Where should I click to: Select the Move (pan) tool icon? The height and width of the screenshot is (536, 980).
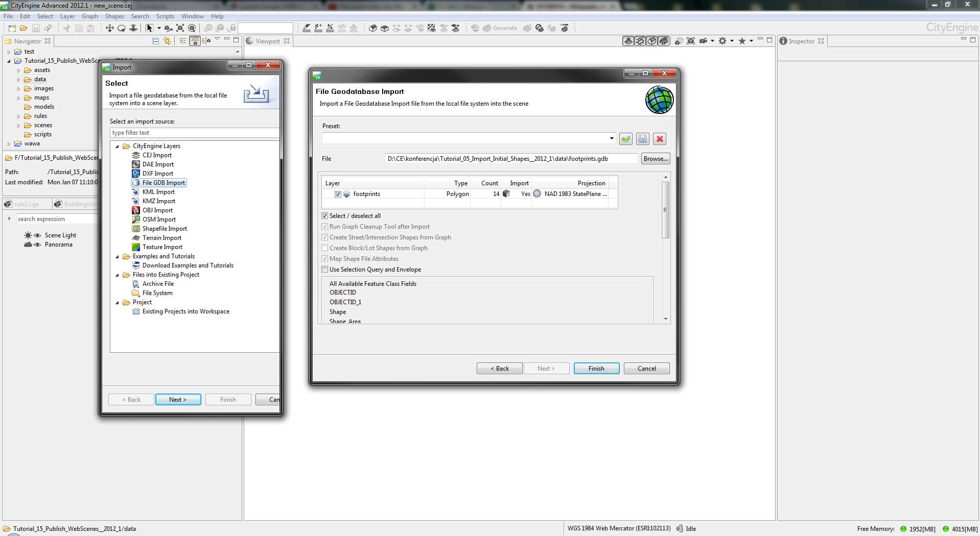click(x=109, y=28)
